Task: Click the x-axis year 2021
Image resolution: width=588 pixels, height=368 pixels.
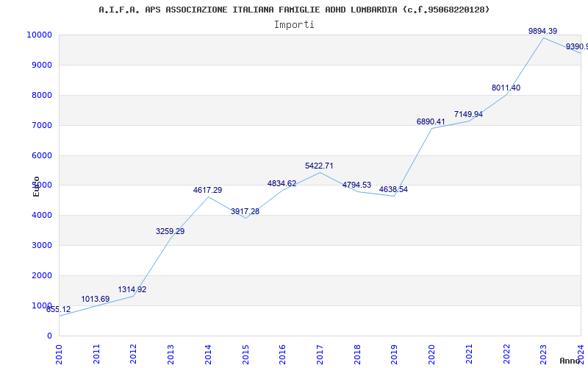Action: (x=469, y=354)
